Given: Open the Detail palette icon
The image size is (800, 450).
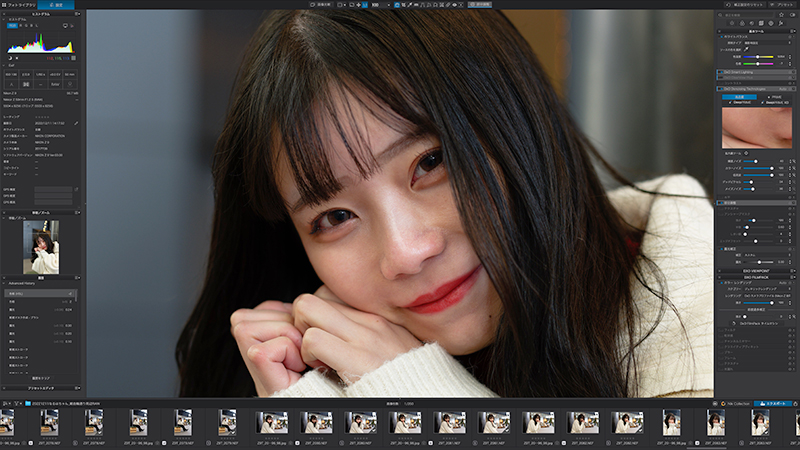Looking at the screenshot, I should point(752,23).
